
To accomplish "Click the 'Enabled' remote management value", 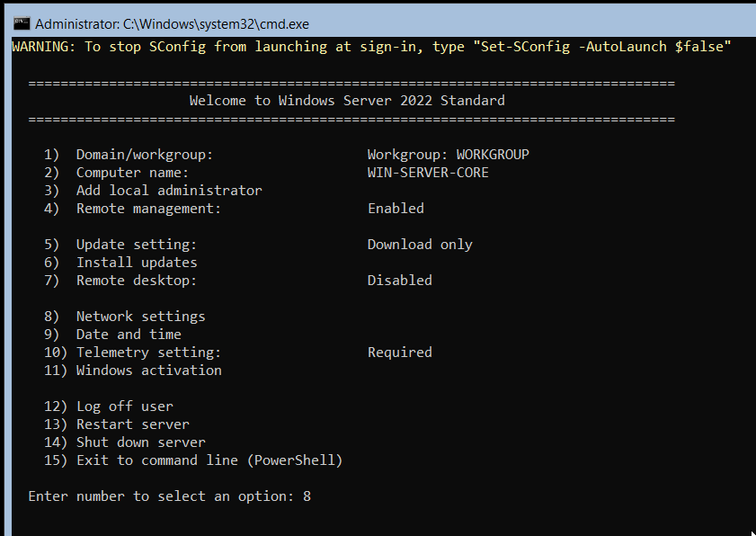I will click(x=396, y=209).
